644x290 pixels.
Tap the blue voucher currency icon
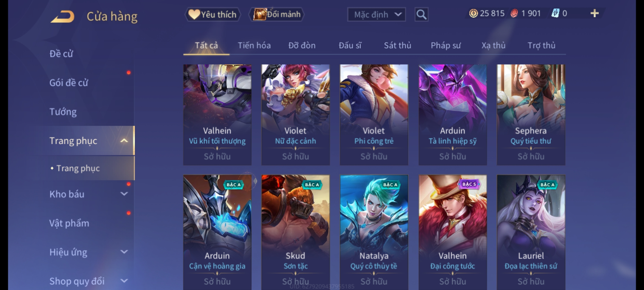[x=555, y=13]
